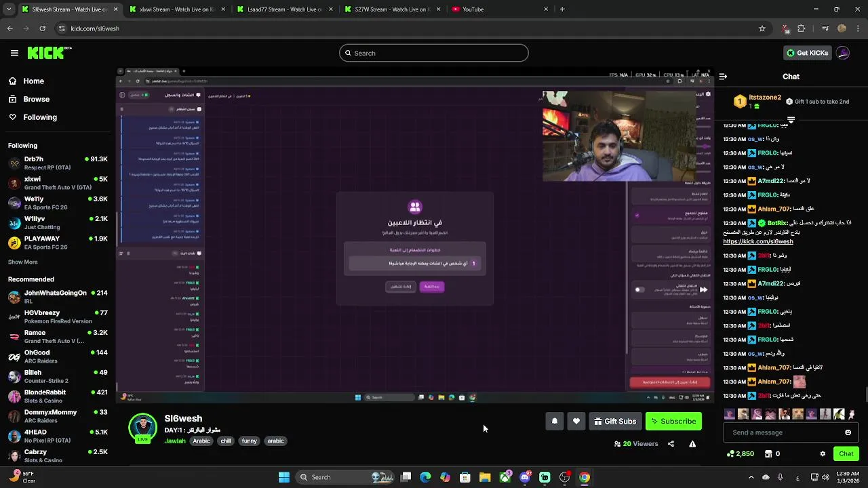Reload the page
Screen dimensions: 868x488
pos(42,28)
